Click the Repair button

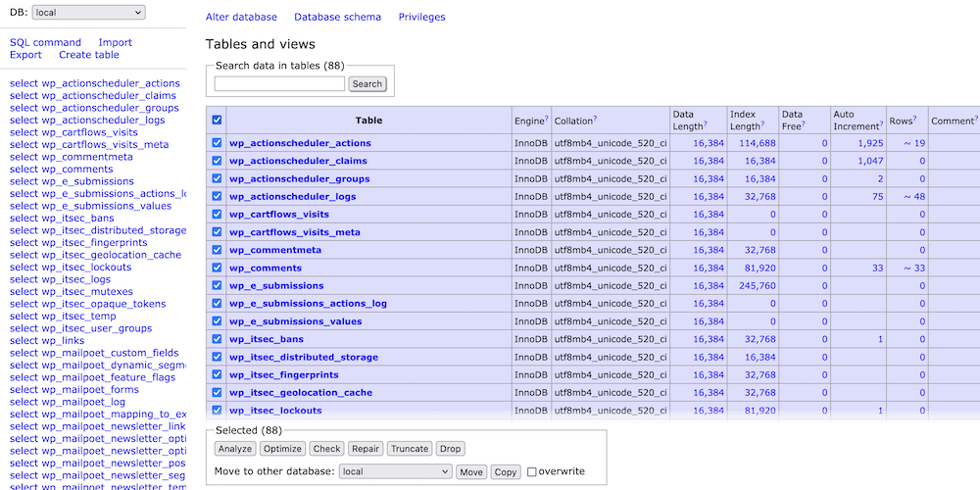[366, 449]
